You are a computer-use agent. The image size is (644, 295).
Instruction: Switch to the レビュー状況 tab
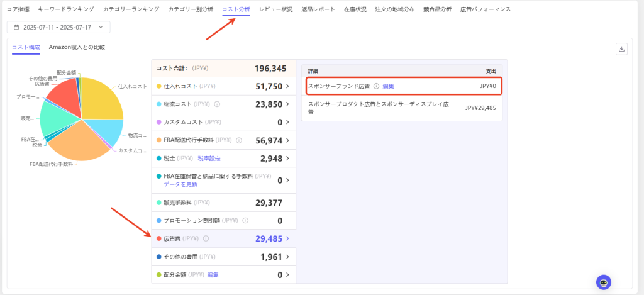pyautogui.click(x=275, y=9)
